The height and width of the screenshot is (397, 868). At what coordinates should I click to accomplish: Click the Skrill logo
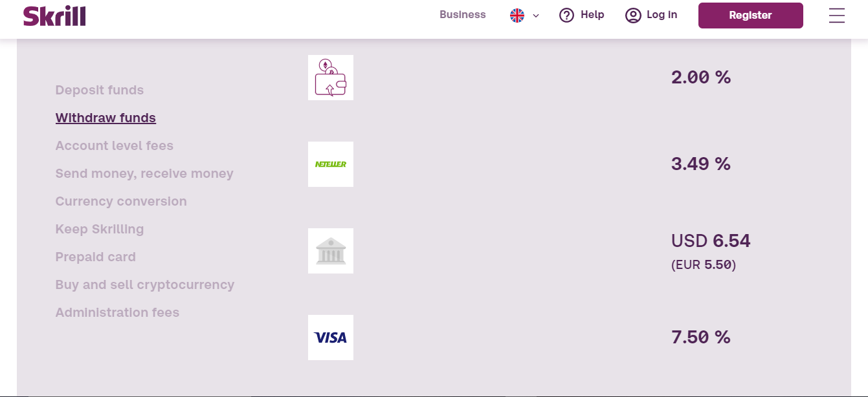click(54, 16)
